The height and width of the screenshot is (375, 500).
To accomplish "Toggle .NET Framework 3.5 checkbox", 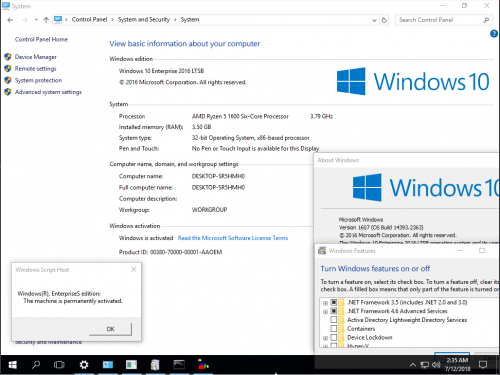I will click(334, 302).
